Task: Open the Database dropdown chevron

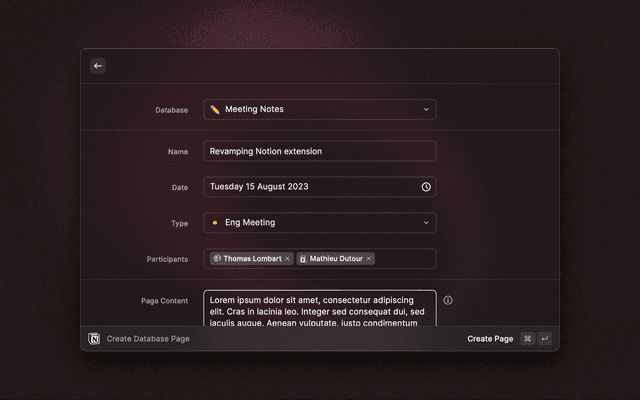Action: (x=426, y=110)
